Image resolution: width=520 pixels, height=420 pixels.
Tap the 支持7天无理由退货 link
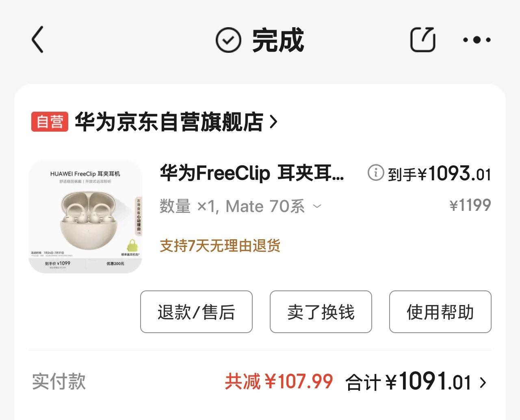click(x=220, y=245)
